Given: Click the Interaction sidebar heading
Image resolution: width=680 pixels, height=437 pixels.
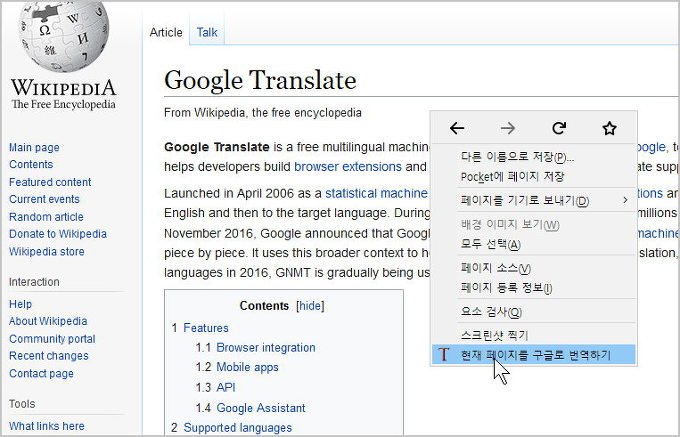Looking at the screenshot, I should [x=34, y=282].
